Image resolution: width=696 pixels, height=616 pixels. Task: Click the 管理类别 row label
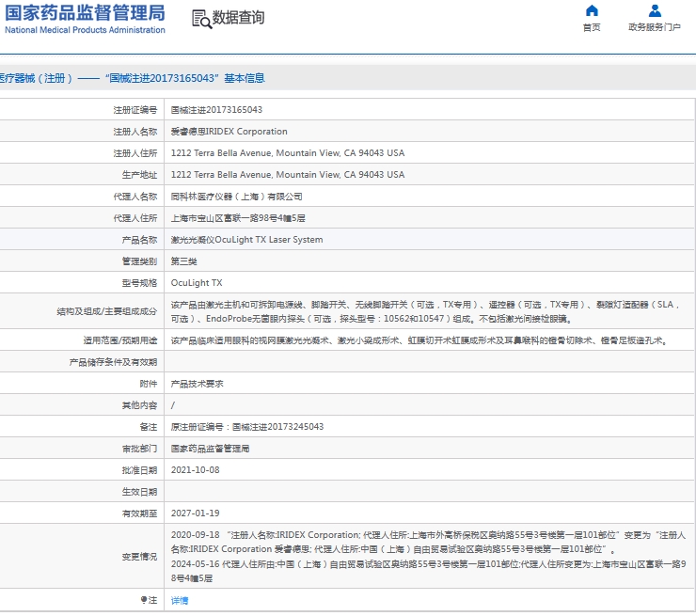140,261
